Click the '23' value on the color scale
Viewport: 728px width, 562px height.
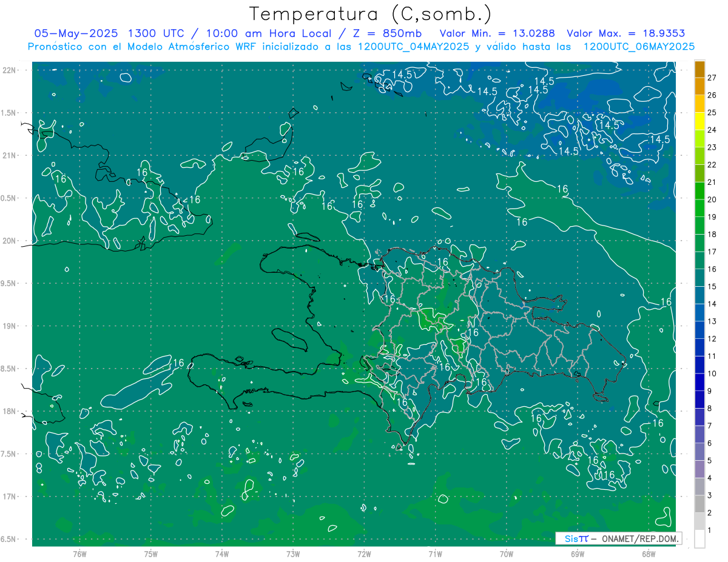[712, 147]
